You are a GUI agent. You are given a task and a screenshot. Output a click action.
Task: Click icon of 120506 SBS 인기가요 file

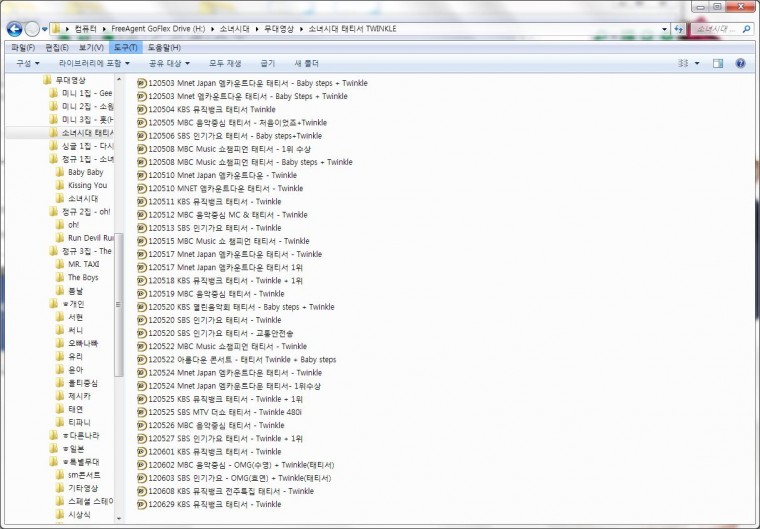142,136
